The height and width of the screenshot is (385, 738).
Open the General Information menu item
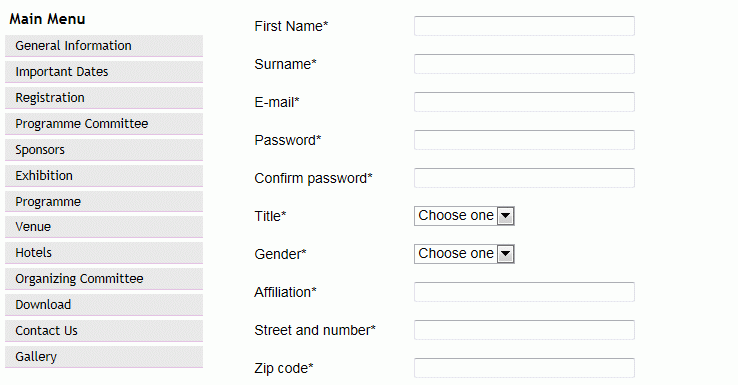pos(104,46)
